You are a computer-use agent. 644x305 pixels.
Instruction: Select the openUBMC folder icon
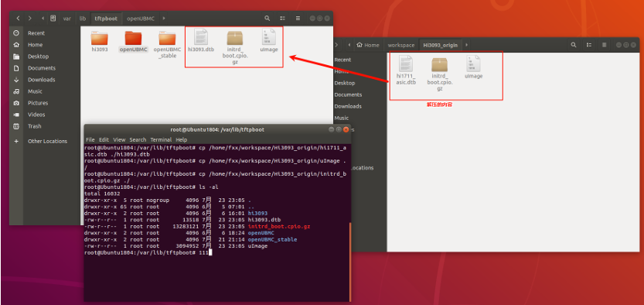coord(133,38)
